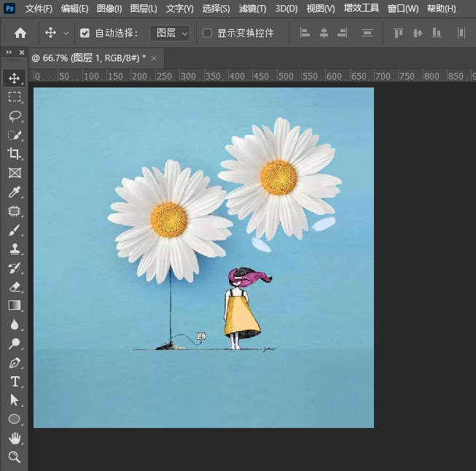Click the Home button in options bar

pyautogui.click(x=20, y=34)
